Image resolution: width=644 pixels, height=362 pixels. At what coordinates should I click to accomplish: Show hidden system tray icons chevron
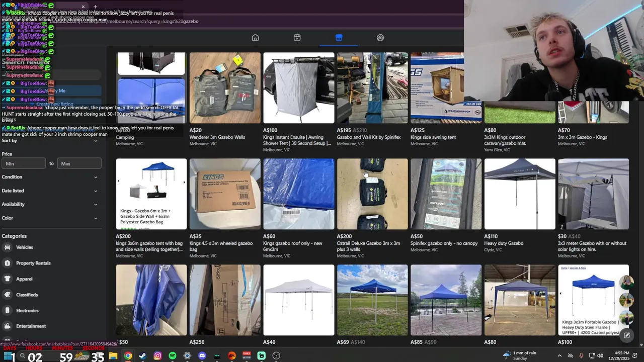[559, 356]
